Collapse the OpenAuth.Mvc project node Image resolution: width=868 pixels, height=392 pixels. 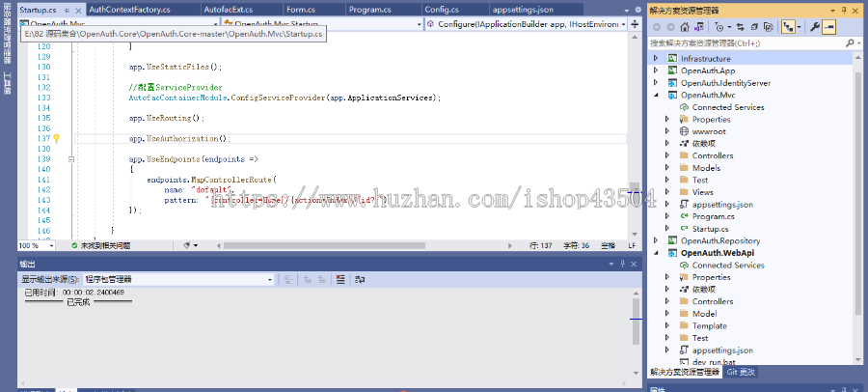656,95
